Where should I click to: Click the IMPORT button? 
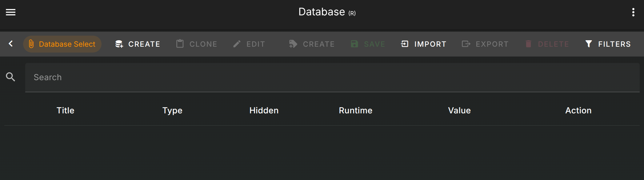pyautogui.click(x=423, y=44)
